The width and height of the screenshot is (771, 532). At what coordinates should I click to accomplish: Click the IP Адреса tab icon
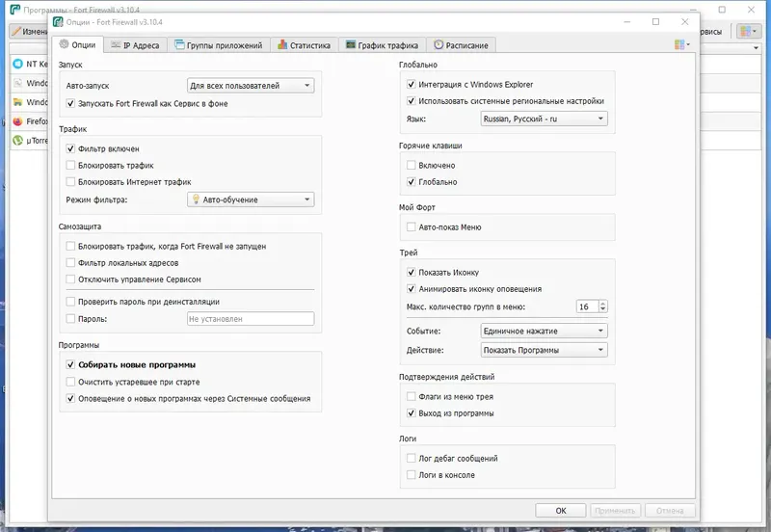(x=116, y=44)
